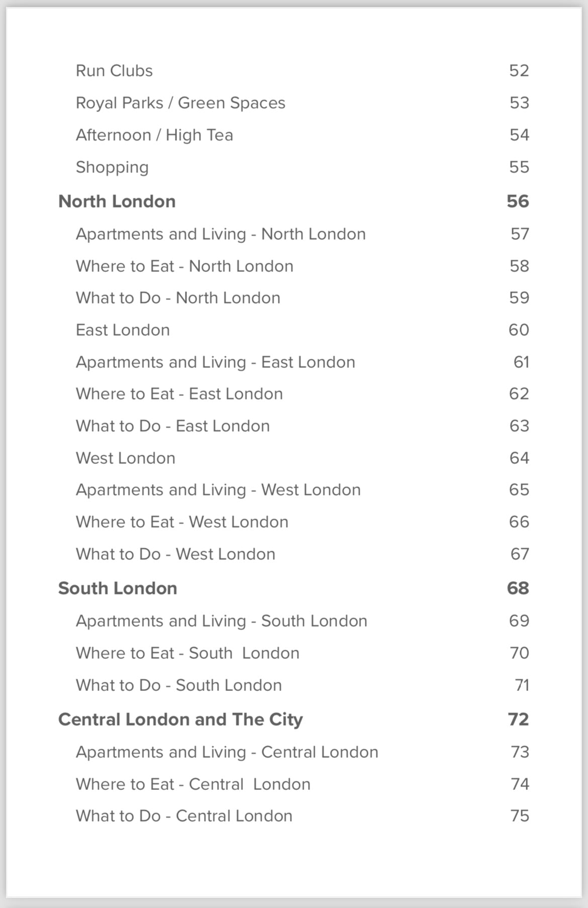Click page number 68

(518, 588)
